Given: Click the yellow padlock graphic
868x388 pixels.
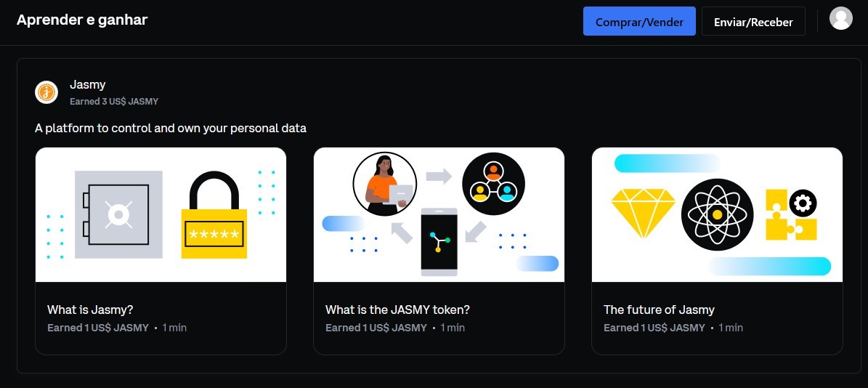Looking at the screenshot, I should pyautogui.click(x=214, y=215).
